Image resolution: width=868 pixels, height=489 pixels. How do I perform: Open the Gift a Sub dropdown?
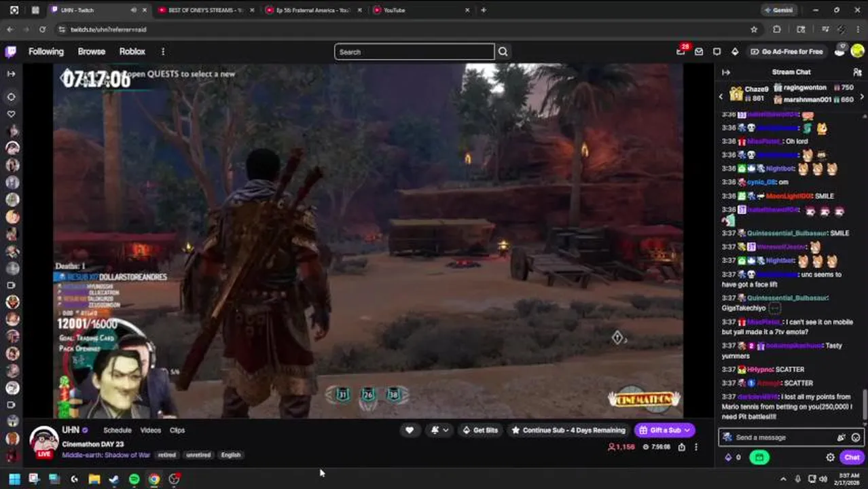664,430
